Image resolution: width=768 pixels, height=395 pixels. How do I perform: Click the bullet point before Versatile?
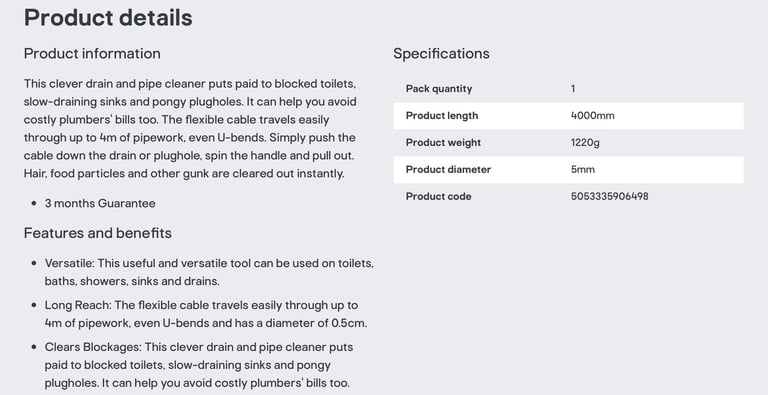click(x=34, y=263)
